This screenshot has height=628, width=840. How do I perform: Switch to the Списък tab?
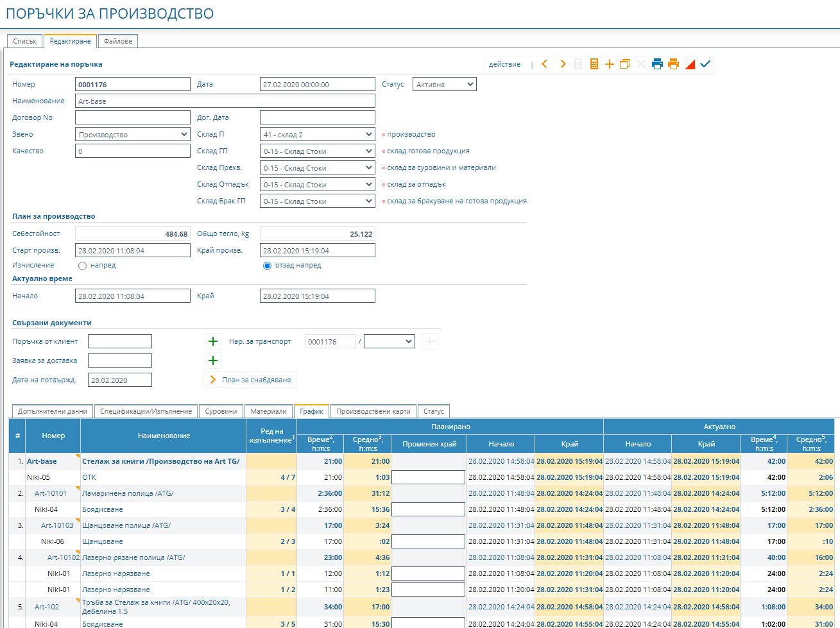25,41
